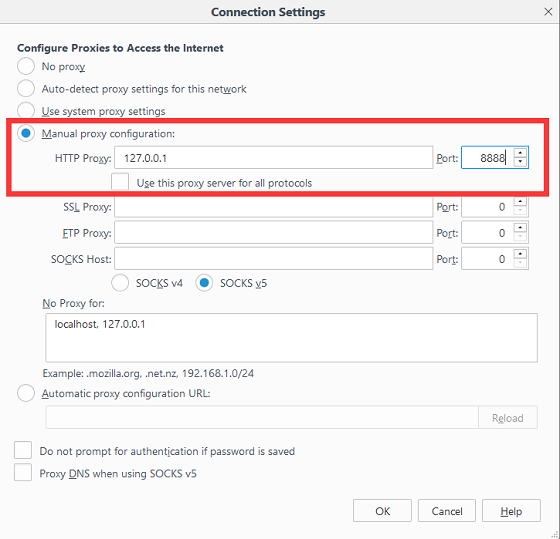Increase HTTP proxy port with up arrow
This screenshot has height=539, width=560.
point(520,153)
